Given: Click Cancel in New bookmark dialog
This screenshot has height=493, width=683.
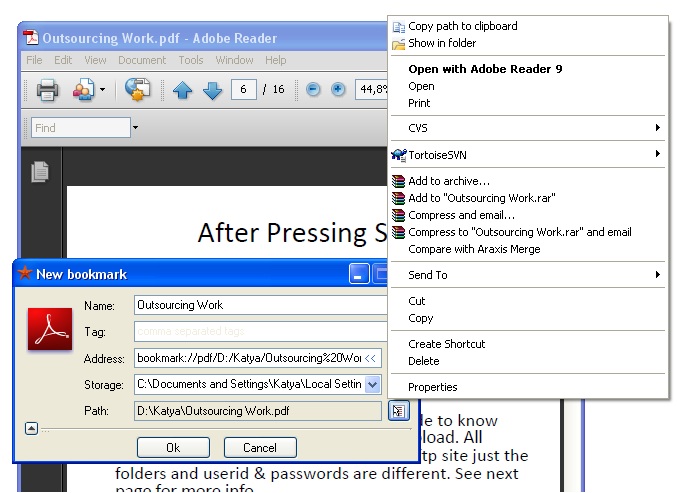Looking at the screenshot, I should [260, 448].
